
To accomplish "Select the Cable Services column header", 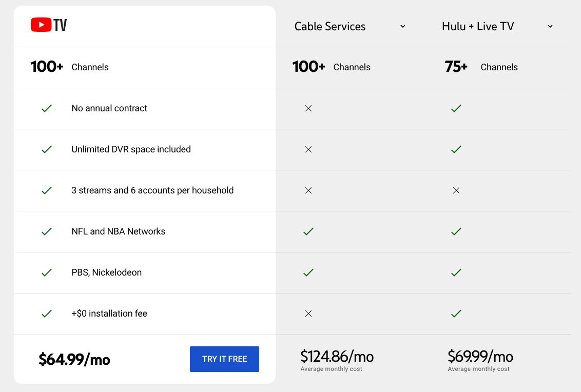I will [330, 27].
